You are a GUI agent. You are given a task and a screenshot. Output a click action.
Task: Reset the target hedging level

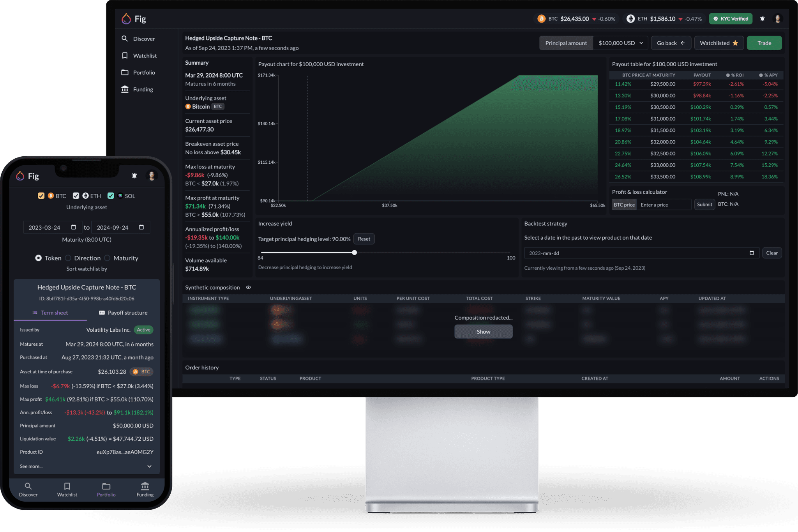[x=364, y=239]
